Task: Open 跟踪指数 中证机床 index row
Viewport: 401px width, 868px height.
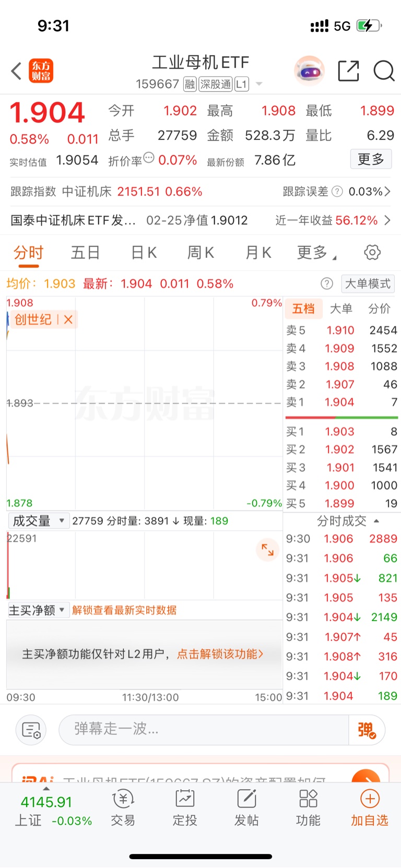Action: (x=107, y=192)
